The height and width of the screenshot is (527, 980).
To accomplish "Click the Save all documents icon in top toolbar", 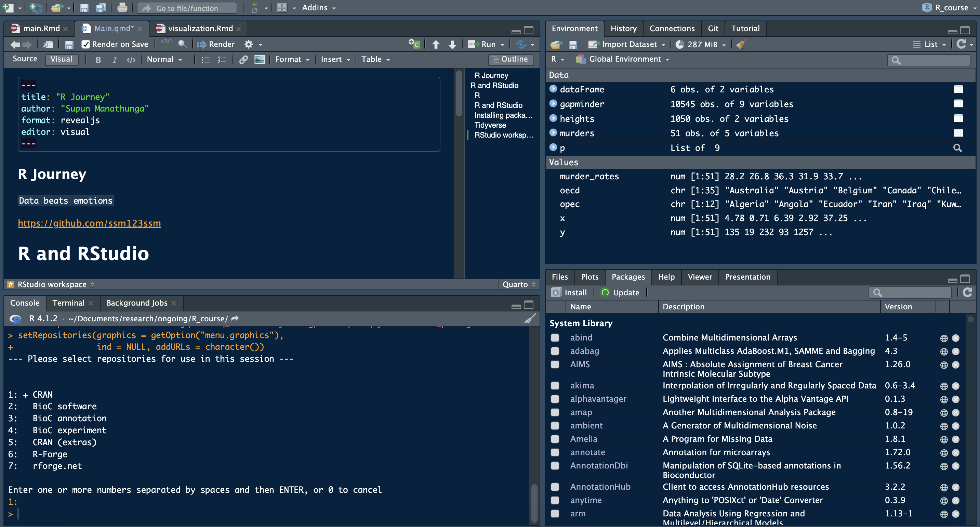I will [101, 8].
